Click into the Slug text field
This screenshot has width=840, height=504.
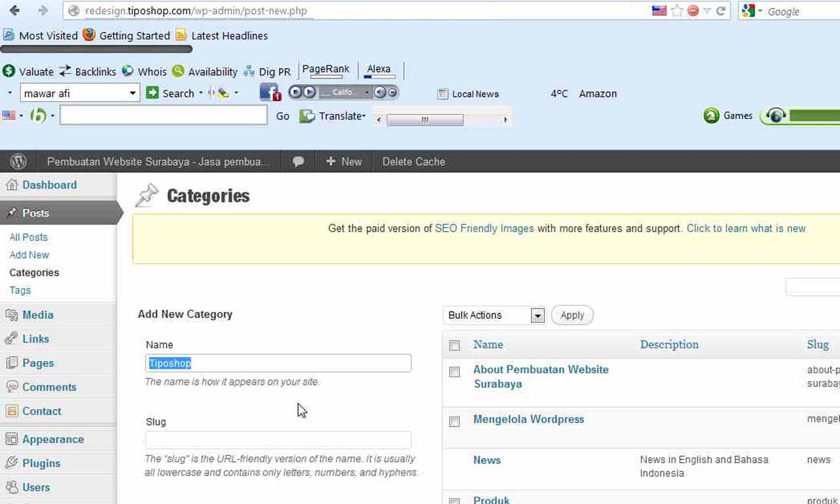pos(278,440)
